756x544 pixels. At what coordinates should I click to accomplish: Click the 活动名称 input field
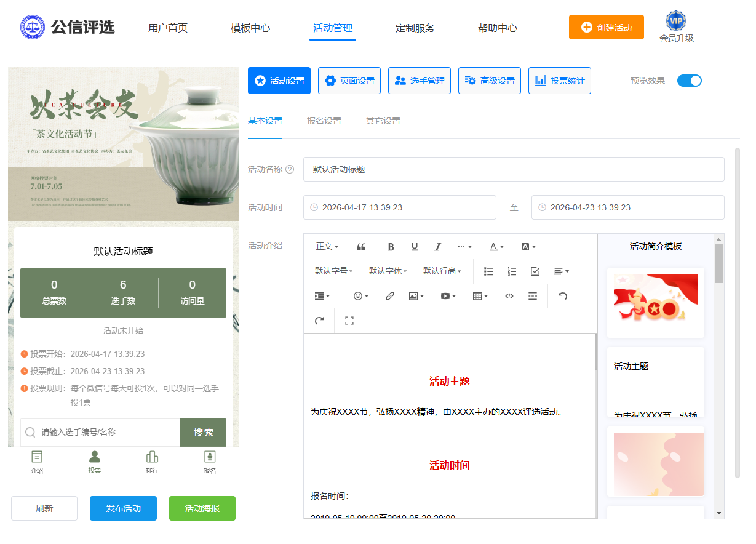point(514,169)
